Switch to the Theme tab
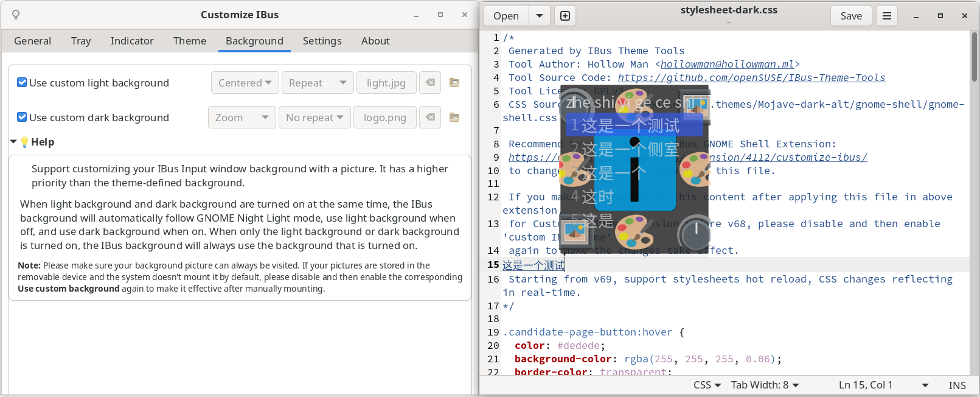 pyautogui.click(x=189, y=41)
